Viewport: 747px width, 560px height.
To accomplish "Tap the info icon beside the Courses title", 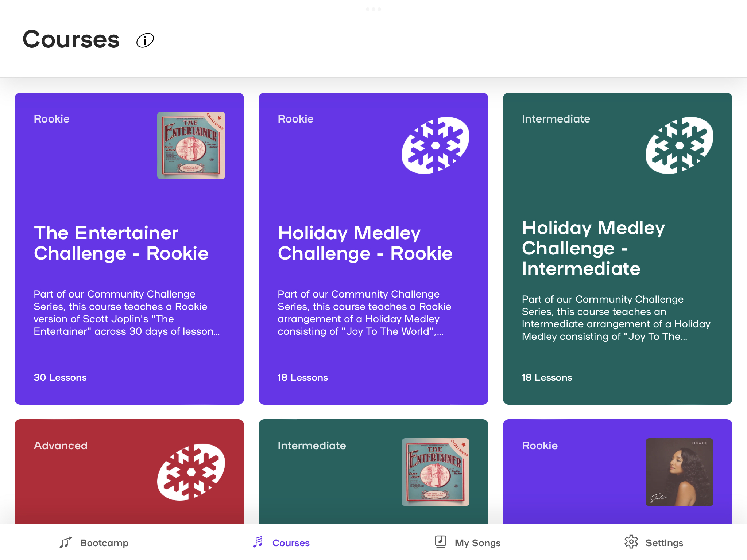I will coord(145,40).
